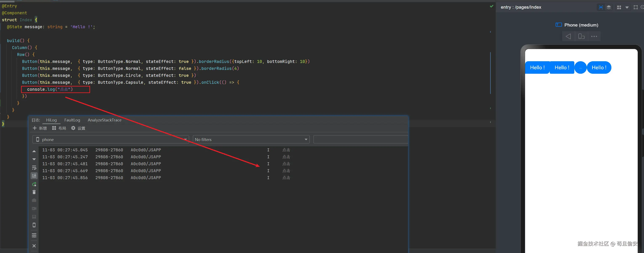Click the green restart log icon
This screenshot has width=644, height=253.
click(x=34, y=184)
